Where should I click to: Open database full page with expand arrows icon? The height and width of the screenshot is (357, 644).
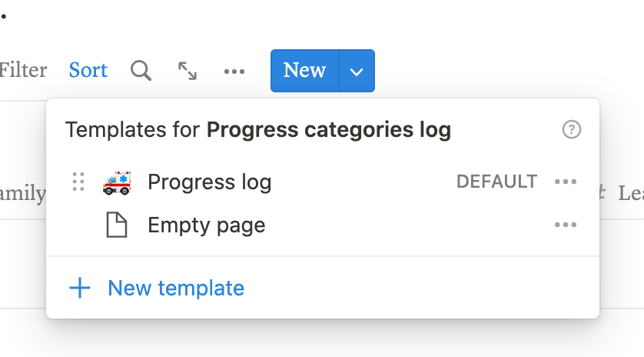[188, 71]
